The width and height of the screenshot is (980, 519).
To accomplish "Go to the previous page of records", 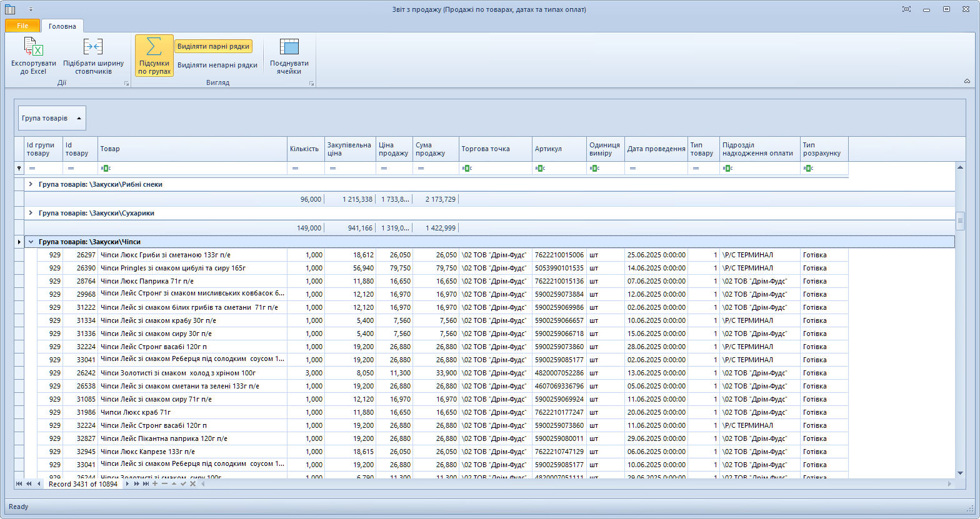I will click(x=29, y=484).
